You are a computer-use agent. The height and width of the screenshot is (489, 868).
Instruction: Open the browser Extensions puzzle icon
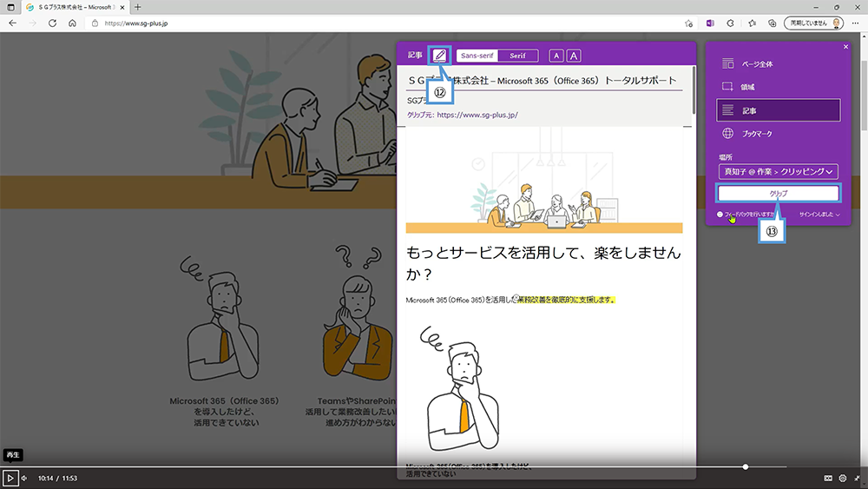[x=730, y=23]
